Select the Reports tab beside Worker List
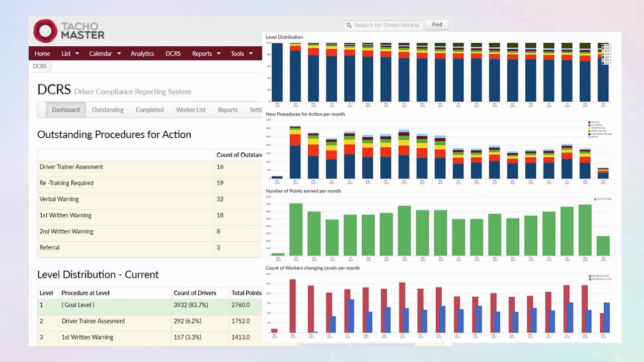Screen dimensions: 644x362 tap(227, 110)
